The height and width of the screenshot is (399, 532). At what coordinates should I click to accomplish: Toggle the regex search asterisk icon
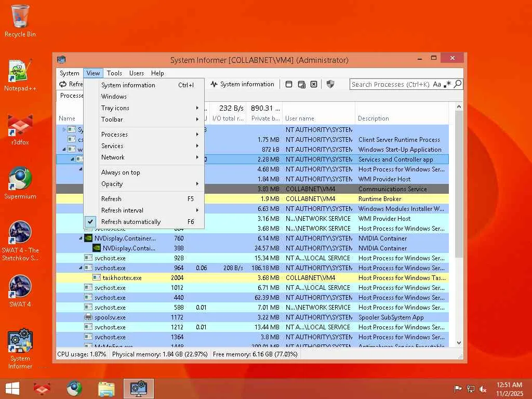[447, 84]
